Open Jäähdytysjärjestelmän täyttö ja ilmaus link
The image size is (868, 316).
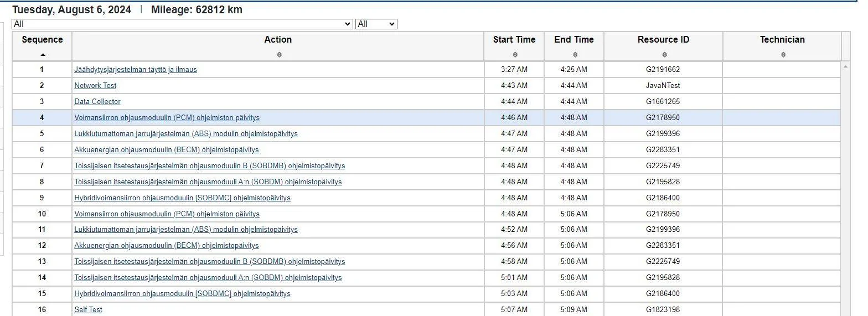(136, 70)
